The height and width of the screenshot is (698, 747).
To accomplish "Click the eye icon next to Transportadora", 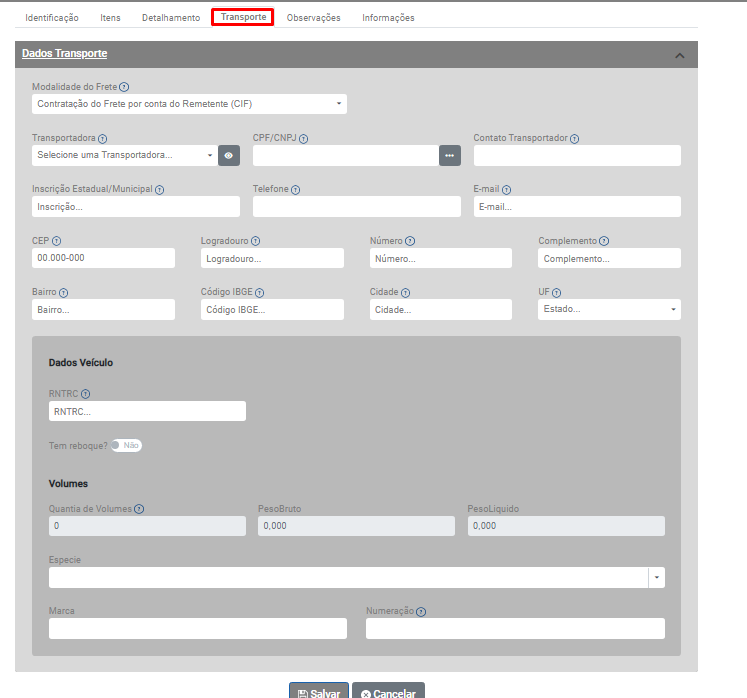I will click(229, 155).
